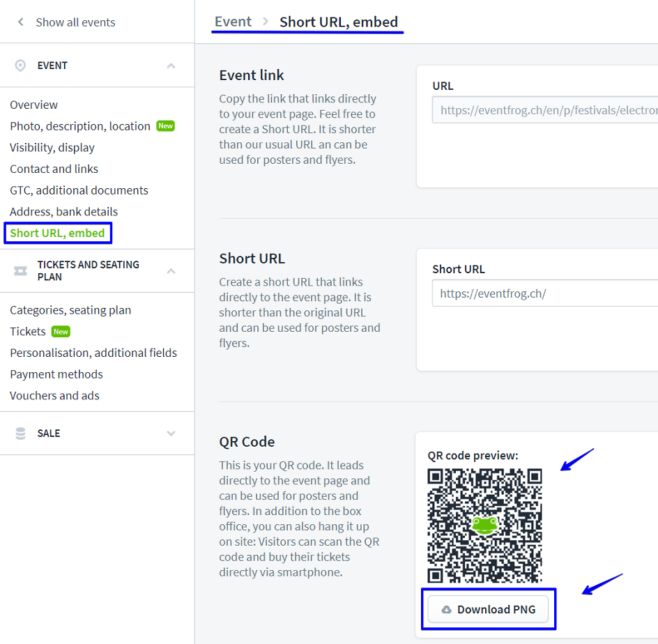Select Overview in the sidebar
Screen dimensions: 658x644
tap(33, 105)
